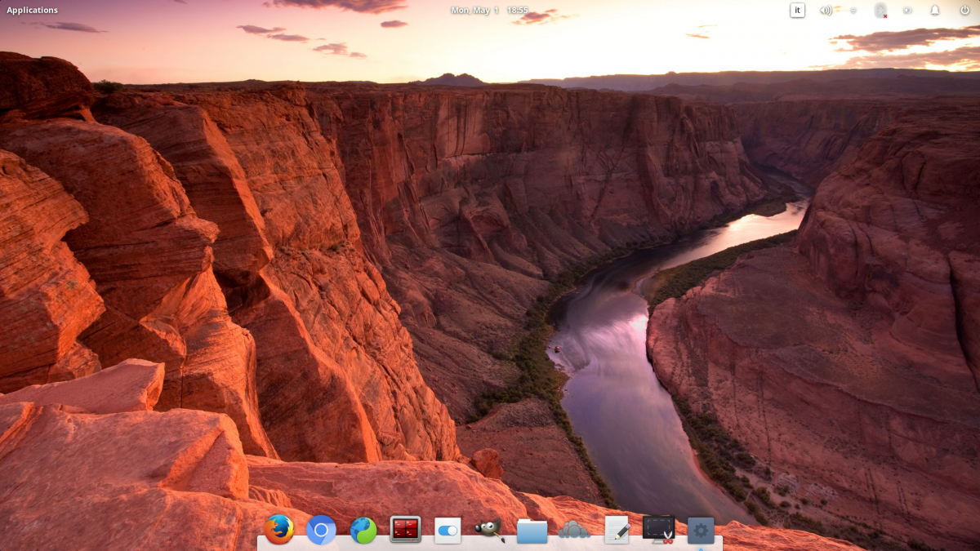Open the toggle-switch settings app
This screenshot has width=980, height=551.
448,530
